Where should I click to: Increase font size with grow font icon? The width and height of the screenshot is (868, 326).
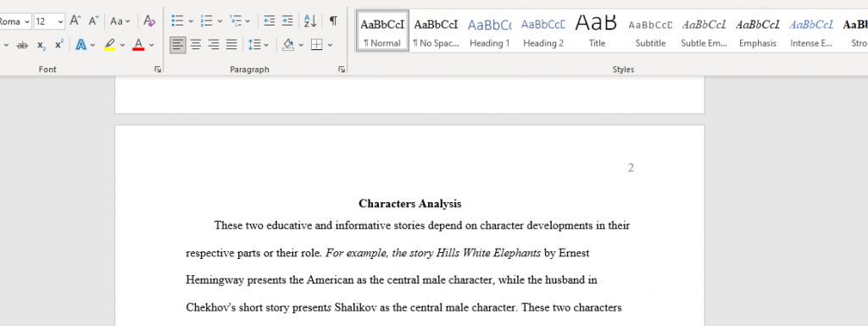click(75, 21)
